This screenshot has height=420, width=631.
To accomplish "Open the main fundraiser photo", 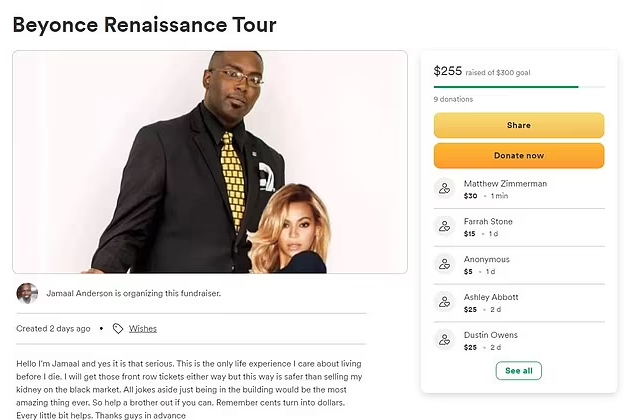I will click(210, 162).
